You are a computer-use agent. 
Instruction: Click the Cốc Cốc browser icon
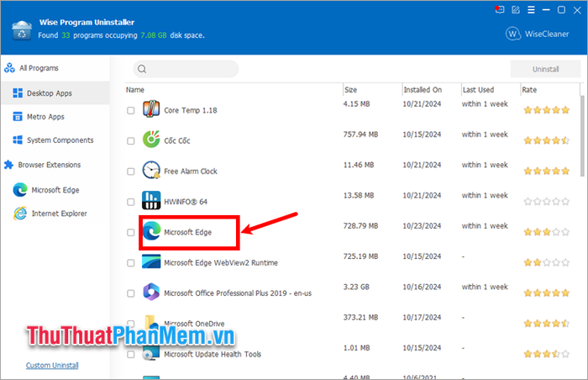coord(151,140)
